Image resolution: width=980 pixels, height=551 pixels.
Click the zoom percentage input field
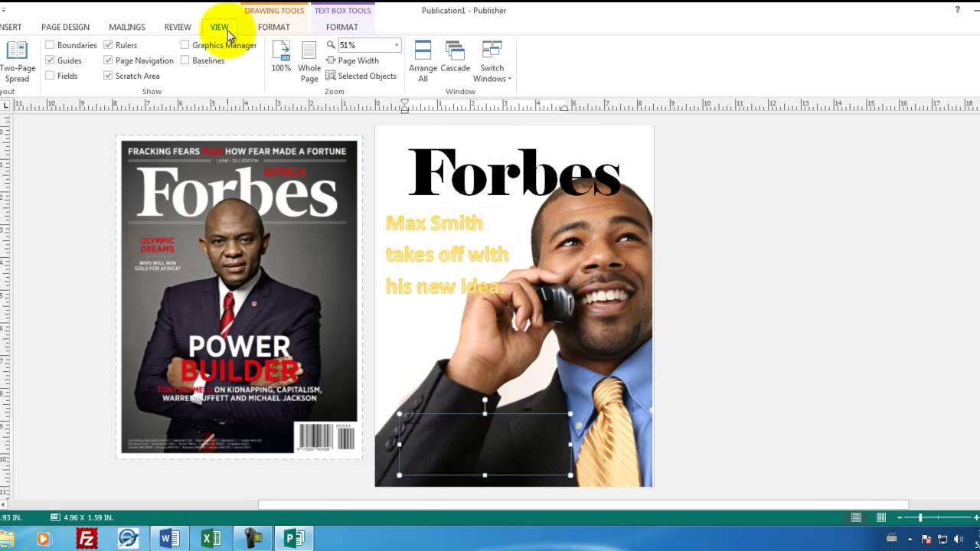click(x=364, y=45)
